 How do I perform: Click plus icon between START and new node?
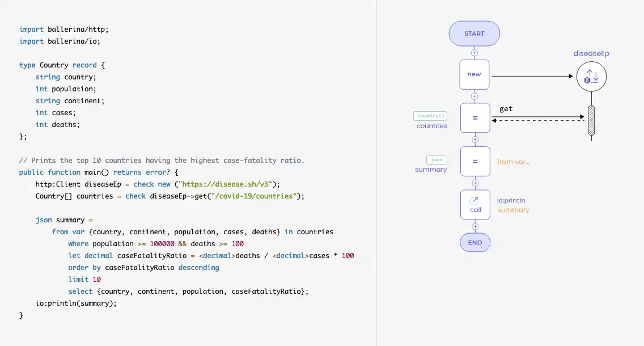coord(474,53)
